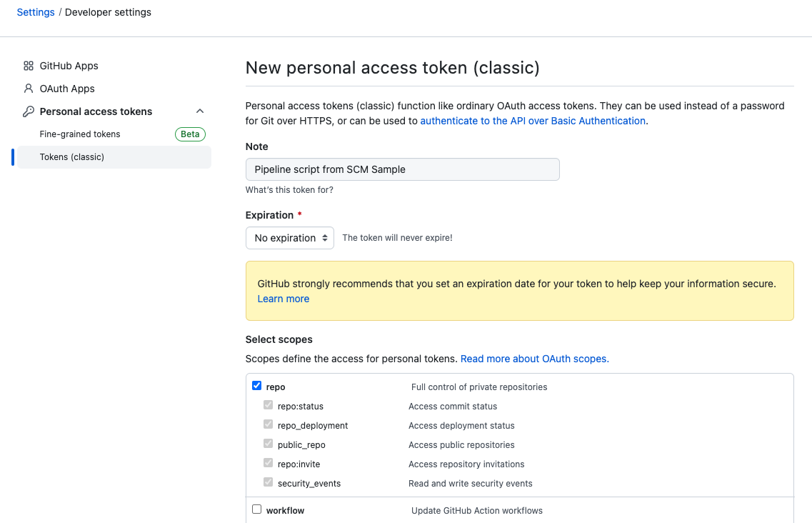Uncheck the repo scope checkbox
This screenshot has height=523, width=812.
(x=256, y=385)
